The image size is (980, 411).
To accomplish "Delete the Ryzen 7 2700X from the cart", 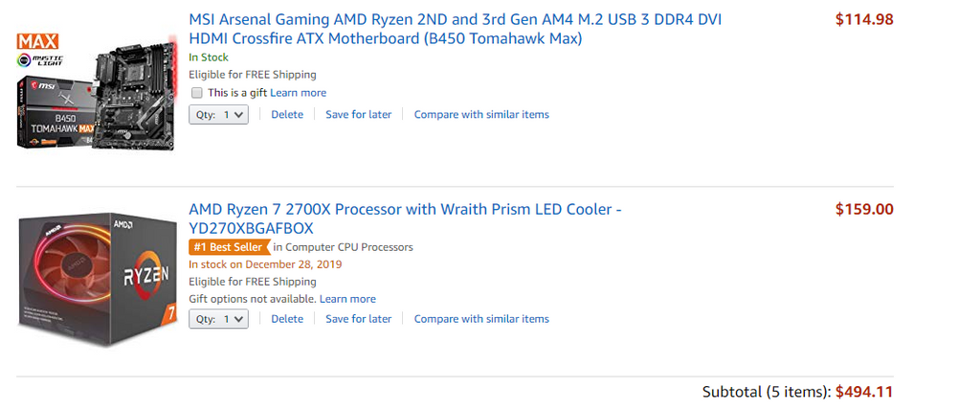I will coord(287,319).
